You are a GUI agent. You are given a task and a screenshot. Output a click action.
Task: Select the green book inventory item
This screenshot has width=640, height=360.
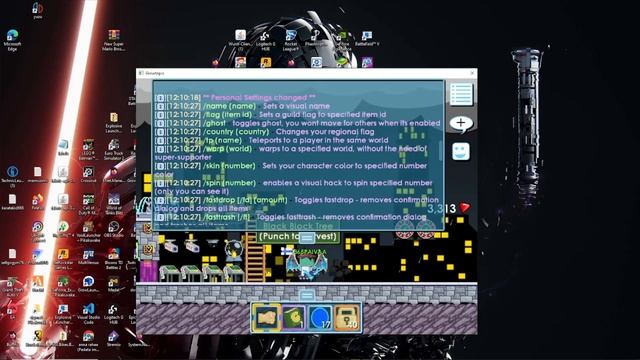pyautogui.click(x=293, y=317)
